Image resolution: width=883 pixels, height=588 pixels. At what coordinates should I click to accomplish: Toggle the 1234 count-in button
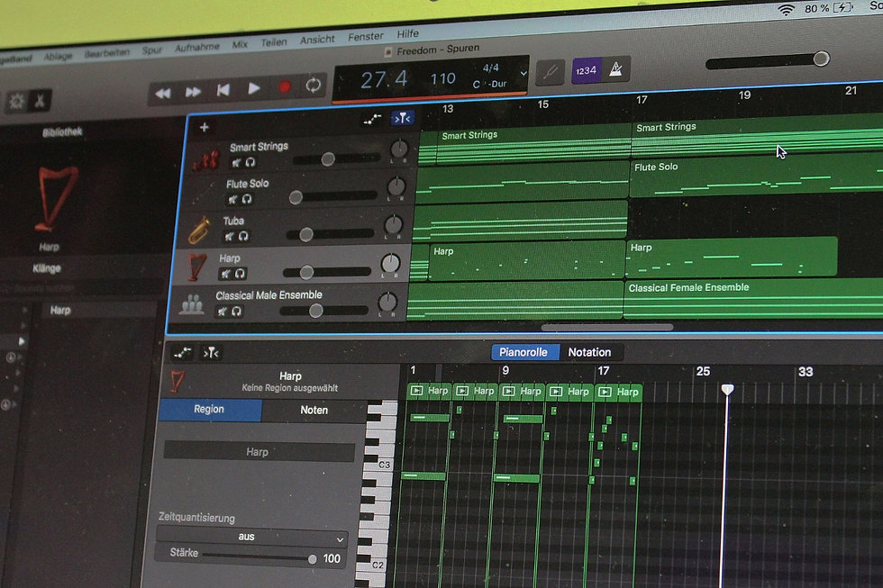[x=586, y=70]
